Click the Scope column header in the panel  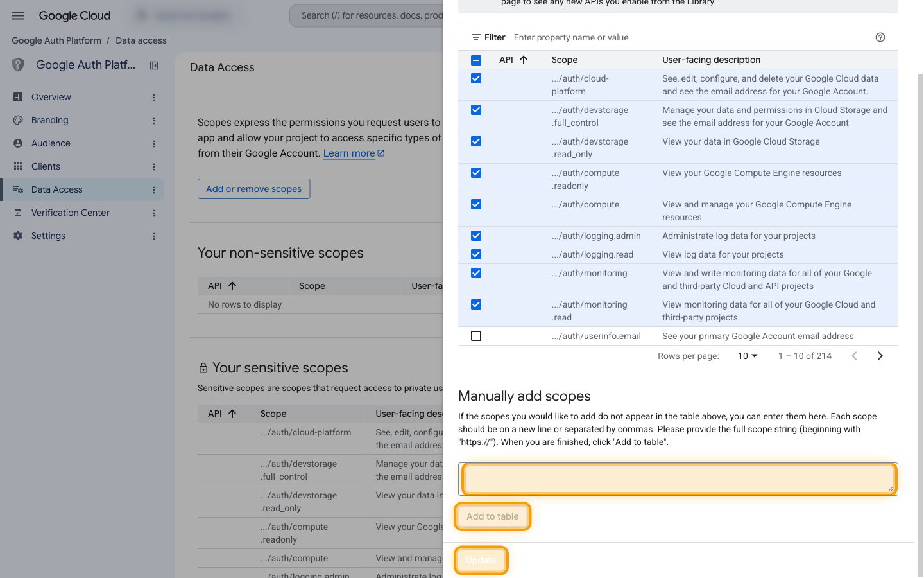[x=565, y=60]
